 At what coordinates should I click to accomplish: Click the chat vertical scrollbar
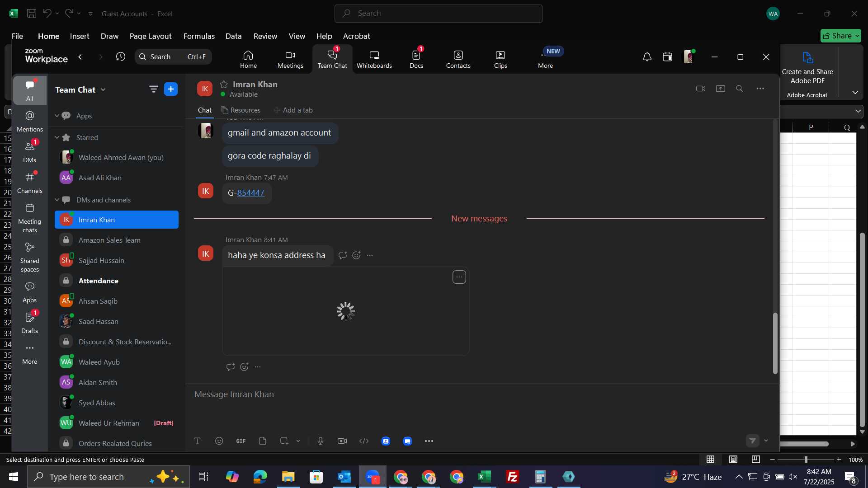coord(775,343)
